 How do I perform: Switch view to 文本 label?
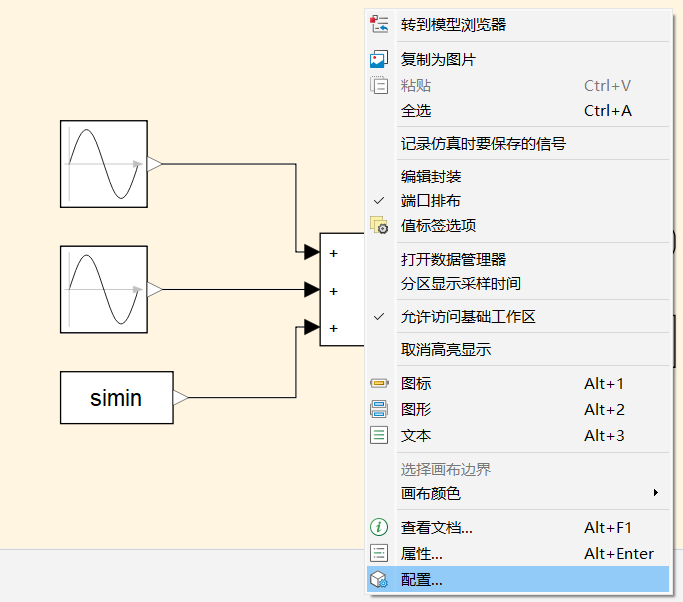(x=416, y=435)
